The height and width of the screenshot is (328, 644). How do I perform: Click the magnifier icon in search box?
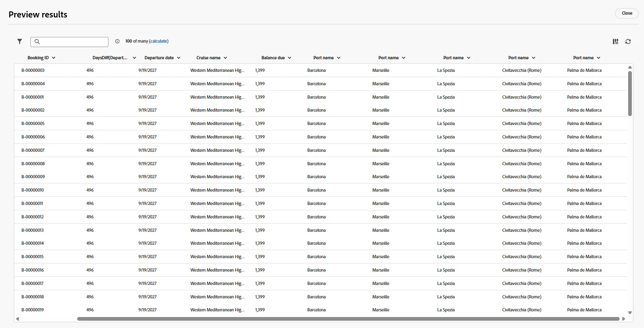(x=37, y=41)
